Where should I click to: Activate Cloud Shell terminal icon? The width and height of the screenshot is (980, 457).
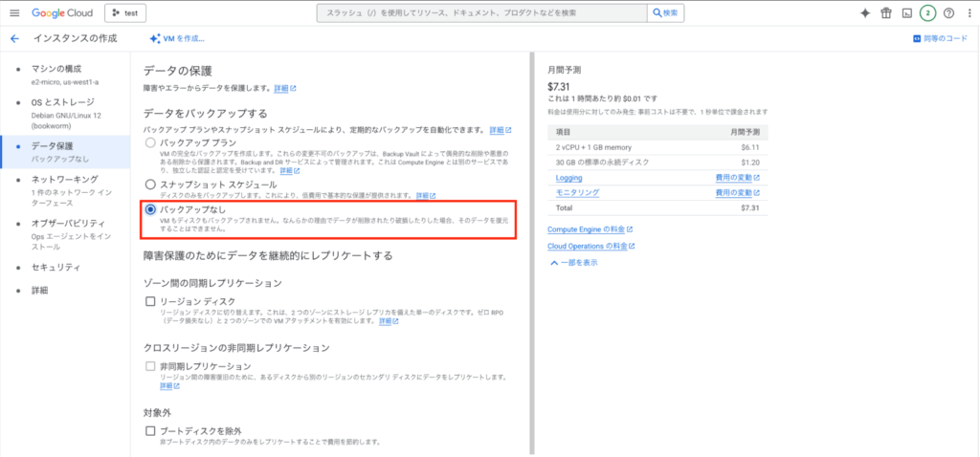point(907,13)
